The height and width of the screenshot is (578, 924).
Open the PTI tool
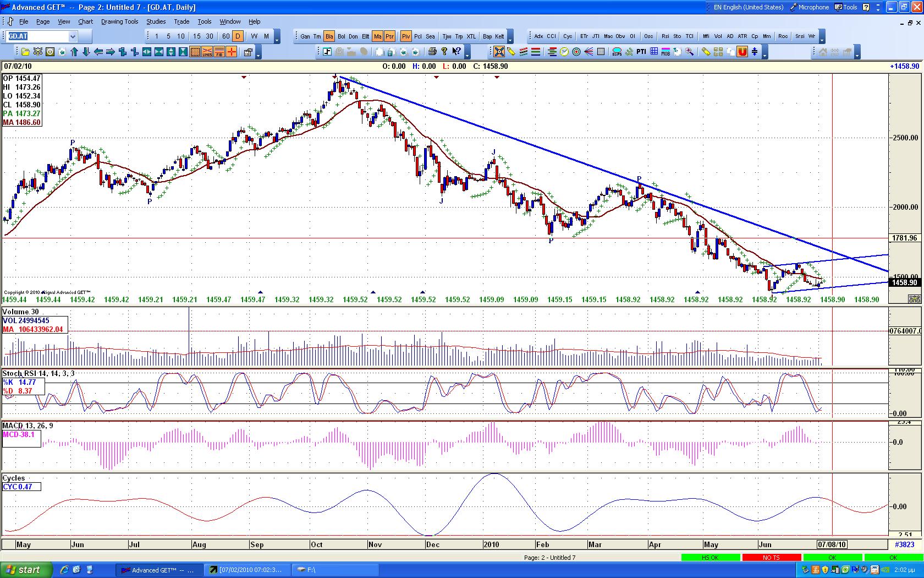(x=641, y=52)
